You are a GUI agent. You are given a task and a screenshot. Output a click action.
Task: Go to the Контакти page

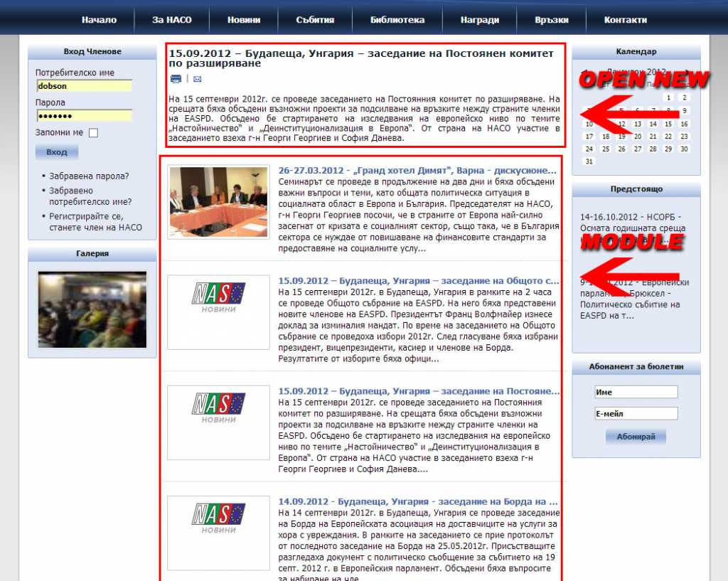625,20
